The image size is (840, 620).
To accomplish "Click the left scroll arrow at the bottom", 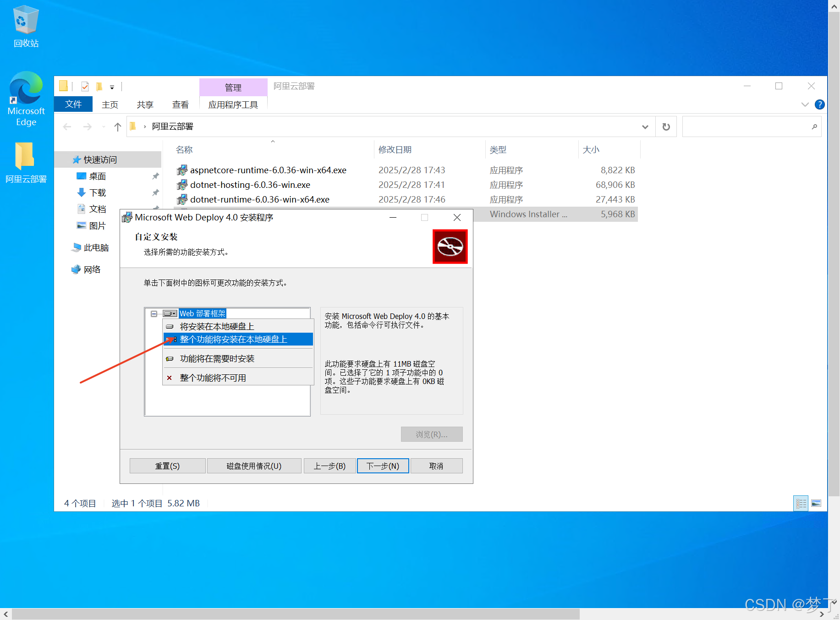I will (x=5, y=614).
